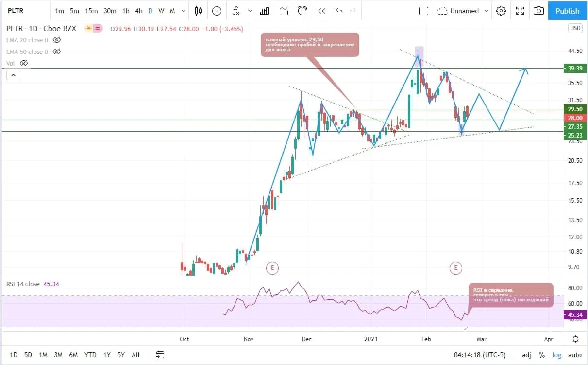This screenshot has height=365, width=588.
Task: Select the D daily timeframe
Action: tap(151, 11)
